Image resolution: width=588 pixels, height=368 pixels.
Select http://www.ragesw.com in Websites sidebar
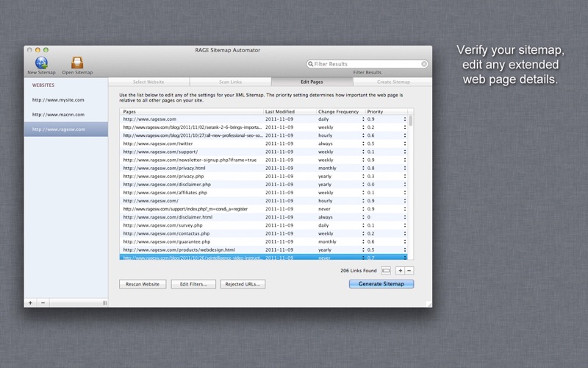[x=66, y=130]
